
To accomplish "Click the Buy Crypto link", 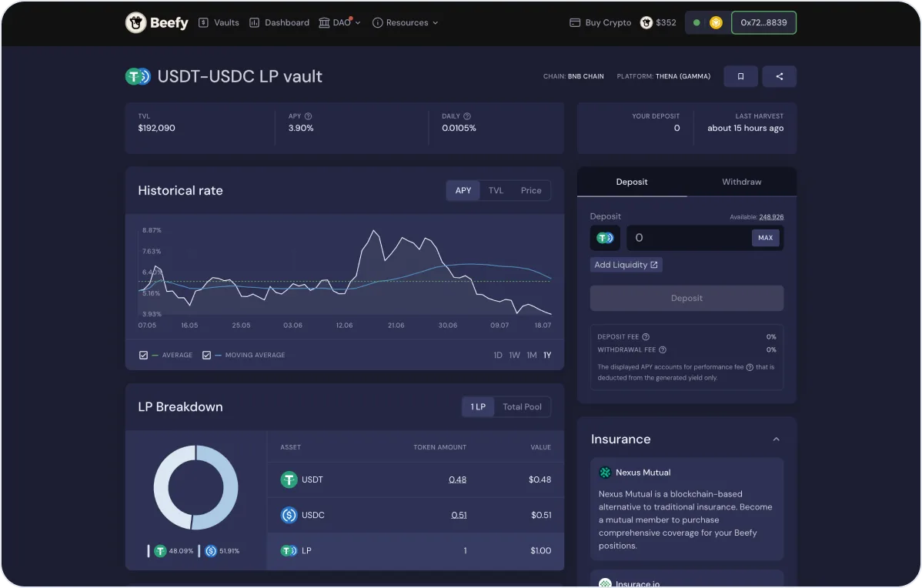I will tap(600, 23).
